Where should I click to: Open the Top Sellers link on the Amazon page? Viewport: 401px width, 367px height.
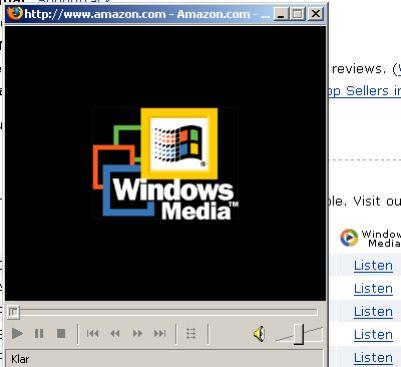365,91
